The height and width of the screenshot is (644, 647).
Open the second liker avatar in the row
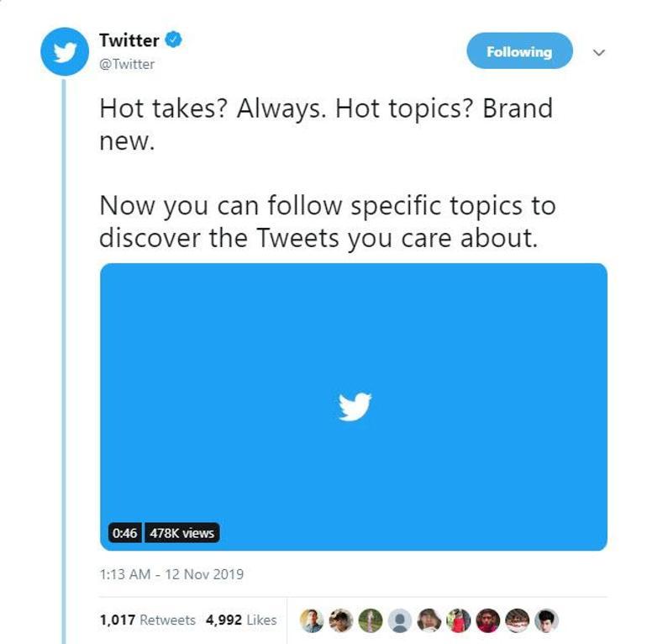click(x=341, y=620)
